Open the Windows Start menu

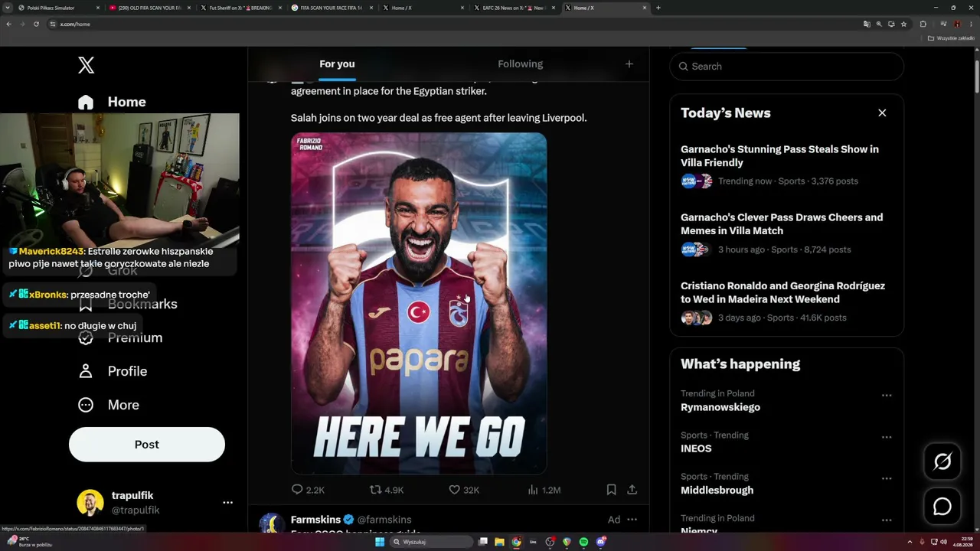[379, 542]
